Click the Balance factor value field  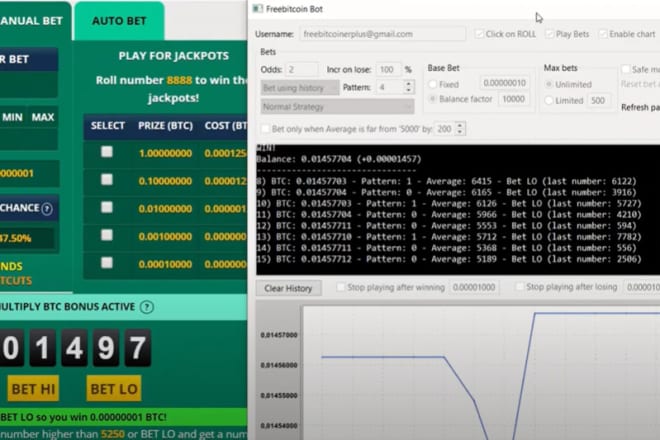pyautogui.click(x=514, y=99)
